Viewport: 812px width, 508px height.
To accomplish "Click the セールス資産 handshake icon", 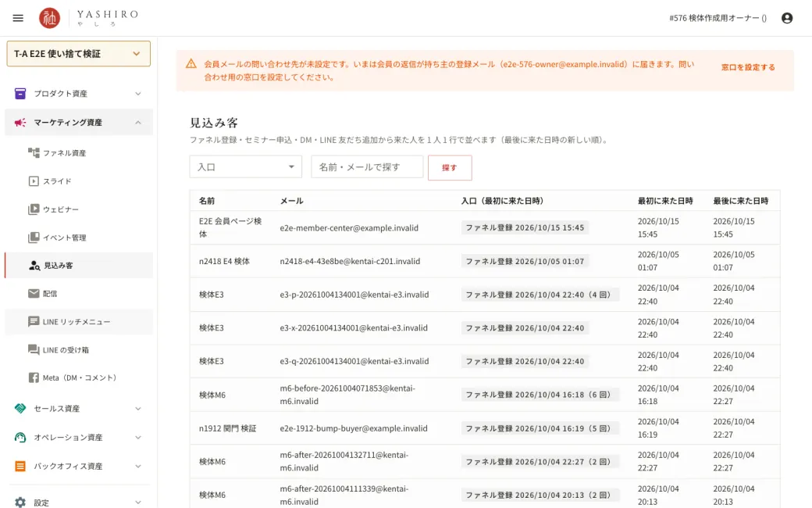I will point(20,409).
